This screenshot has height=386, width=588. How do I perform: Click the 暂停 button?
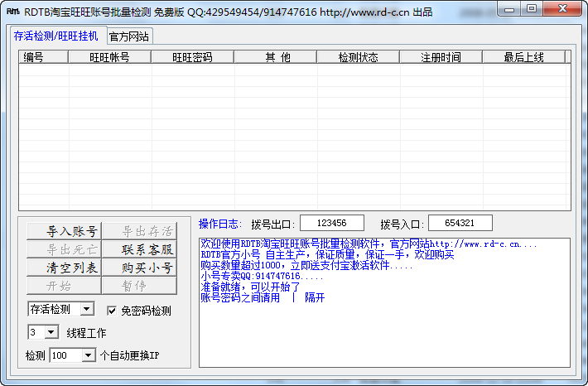[x=139, y=287]
